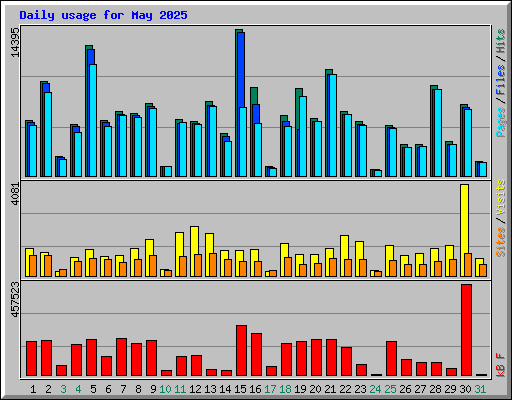Viewport: 512px width, 400px height.
Task: Click day label 1 on the x-axis
Action: [33, 389]
